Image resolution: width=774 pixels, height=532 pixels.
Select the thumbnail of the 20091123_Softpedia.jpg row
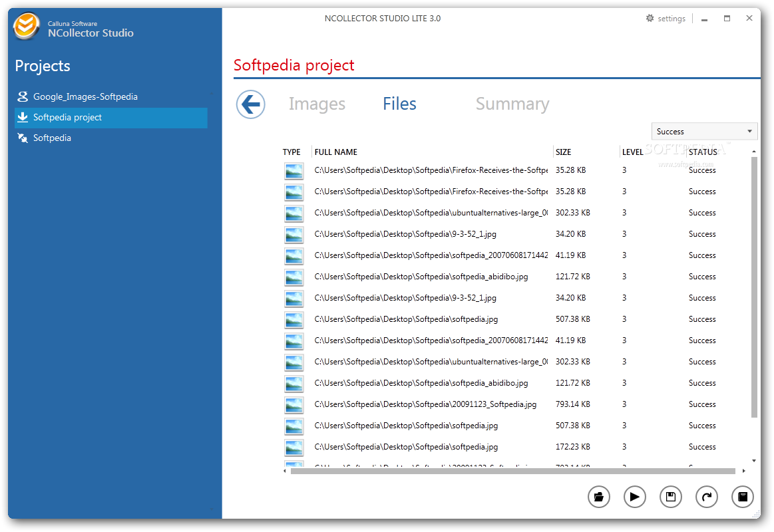pos(293,405)
